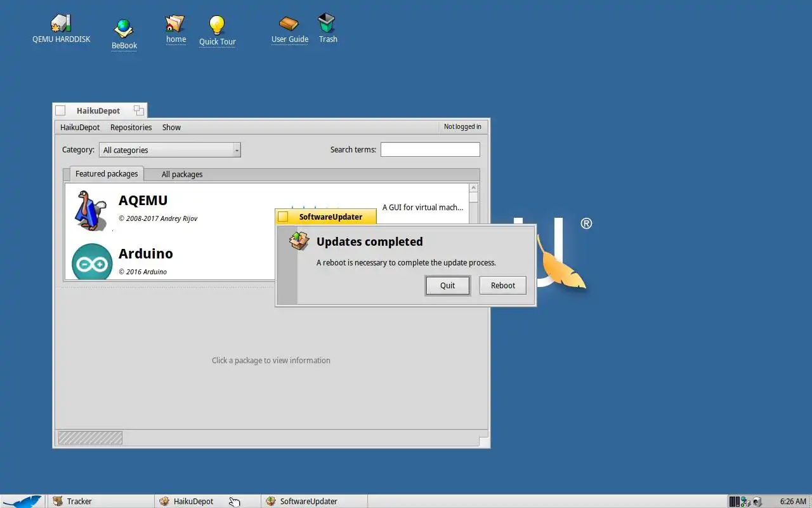The width and height of the screenshot is (812, 508).
Task: Open the Repositories menu
Action: click(x=131, y=127)
